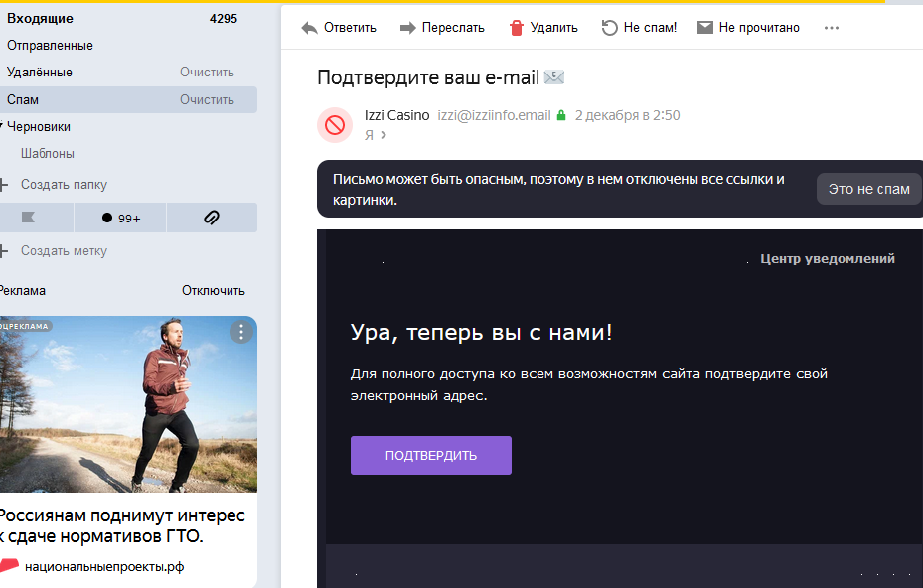
Task: Click the heading Ура, теперь вы с нами!
Action: pos(482,333)
